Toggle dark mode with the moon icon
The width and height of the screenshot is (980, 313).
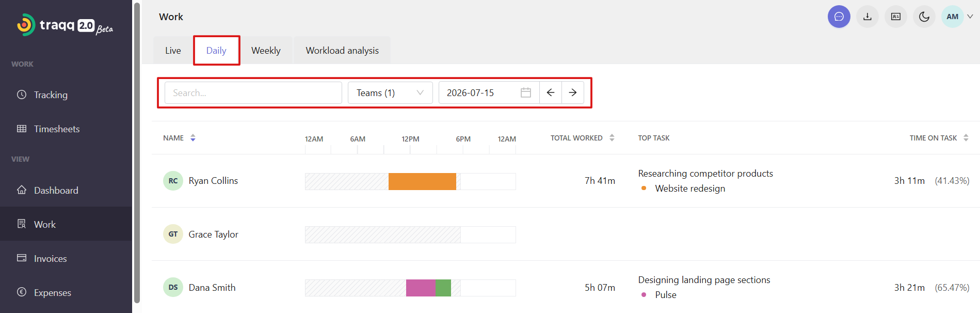pyautogui.click(x=924, y=17)
